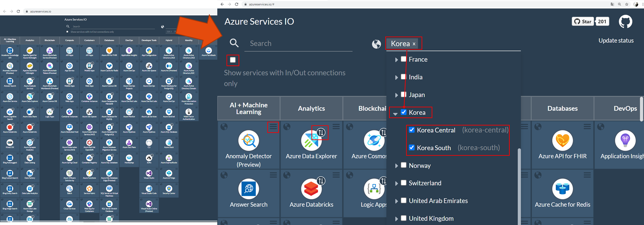
Task: Open the GitHub octocat icon link
Action: pyautogui.click(x=625, y=22)
